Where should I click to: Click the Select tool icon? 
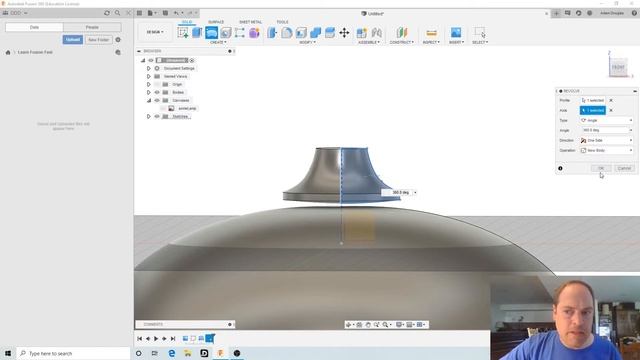coord(480,32)
